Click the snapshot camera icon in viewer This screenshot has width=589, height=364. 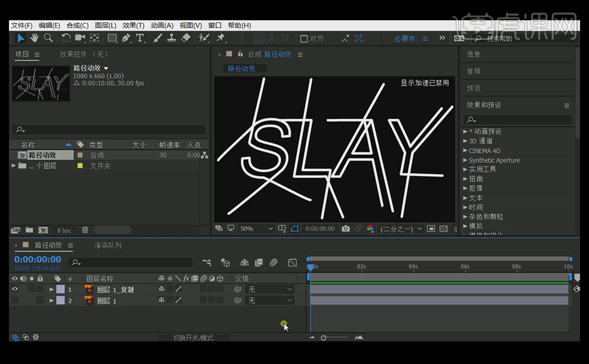tap(346, 228)
